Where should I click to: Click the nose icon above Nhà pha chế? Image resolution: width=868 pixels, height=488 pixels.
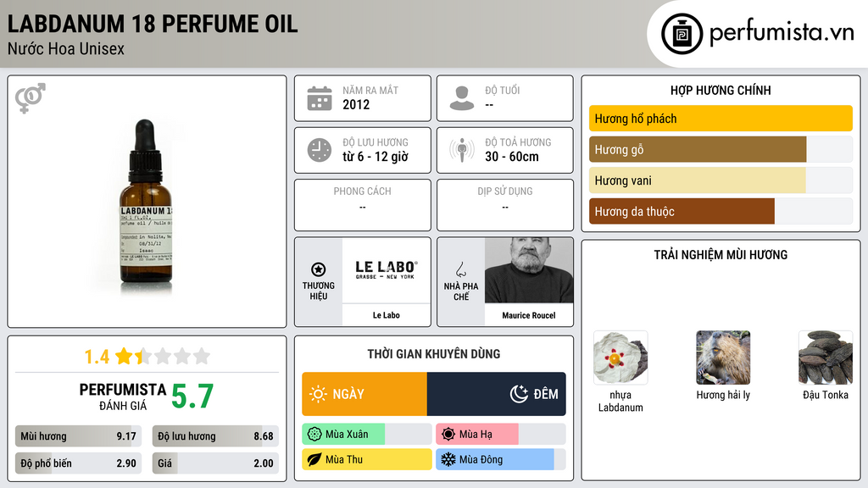(460, 270)
